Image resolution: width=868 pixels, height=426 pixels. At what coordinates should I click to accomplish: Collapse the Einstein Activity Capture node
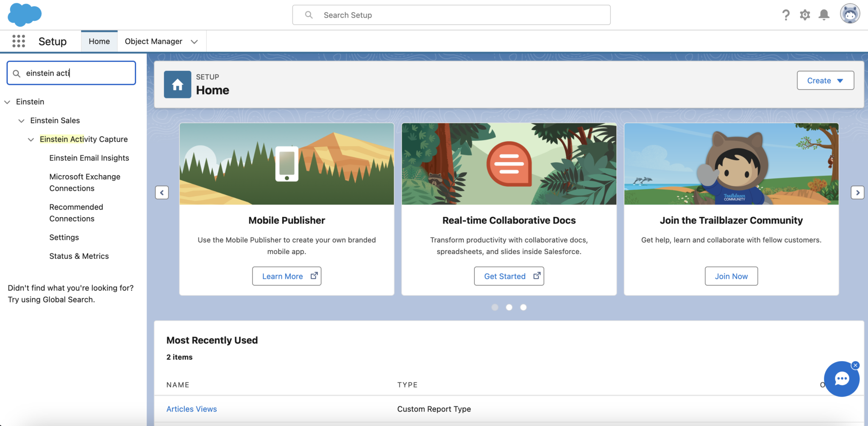click(31, 139)
